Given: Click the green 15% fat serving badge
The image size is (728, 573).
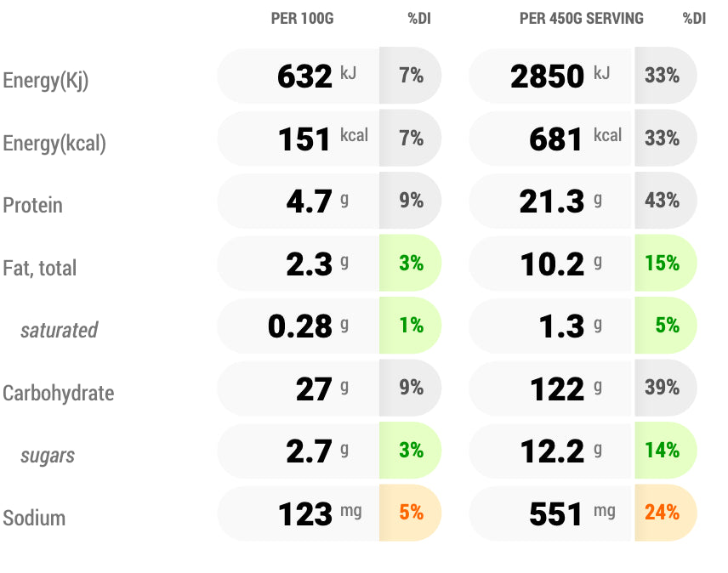Looking at the screenshot, I should coord(663,264).
